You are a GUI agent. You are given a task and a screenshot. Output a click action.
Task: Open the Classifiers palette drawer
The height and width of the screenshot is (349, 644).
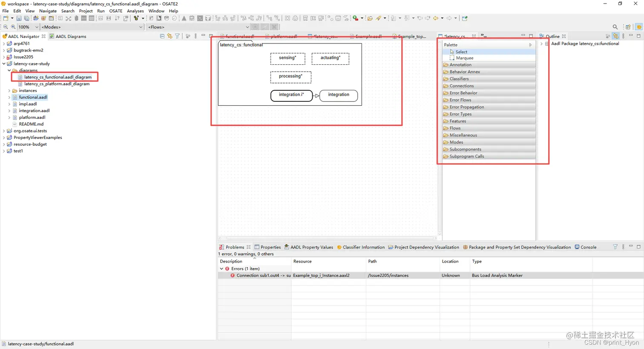coord(489,79)
